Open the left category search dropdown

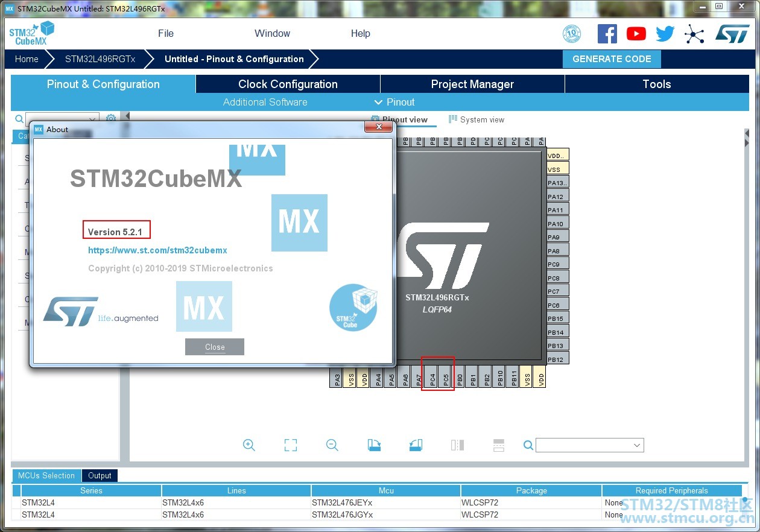tap(93, 119)
